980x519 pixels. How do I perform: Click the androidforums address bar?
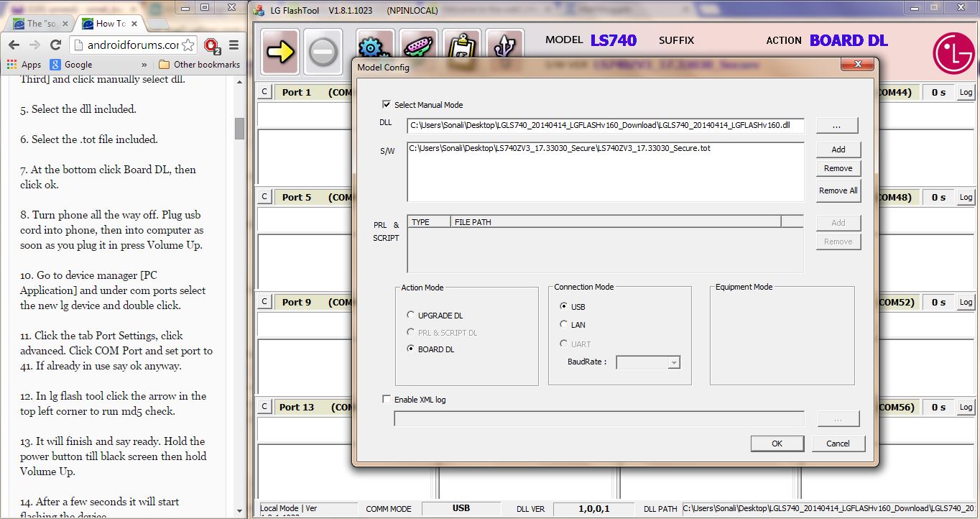[x=131, y=45]
